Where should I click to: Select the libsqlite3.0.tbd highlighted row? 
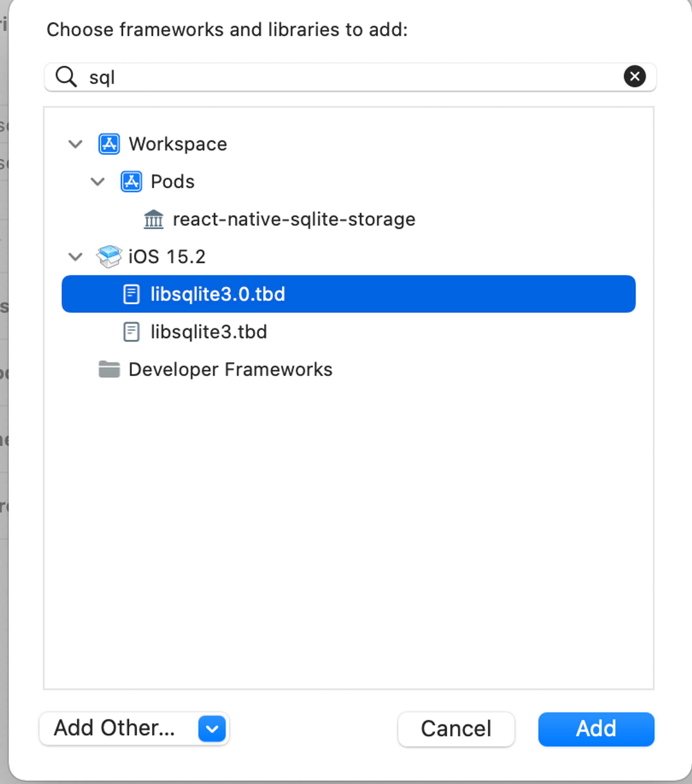click(348, 294)
